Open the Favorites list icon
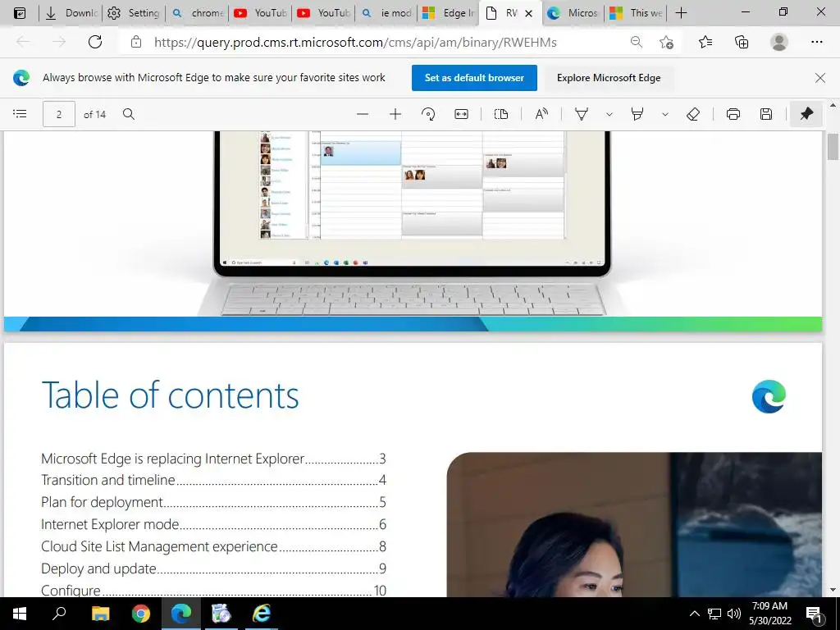Screen dimensions: 840x630 click(x=705, y=42)
